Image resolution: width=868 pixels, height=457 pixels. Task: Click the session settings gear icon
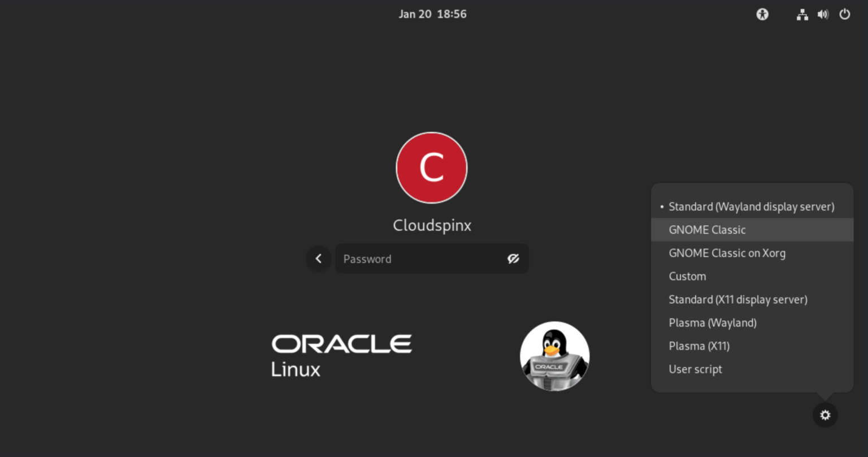pos(825,415)
